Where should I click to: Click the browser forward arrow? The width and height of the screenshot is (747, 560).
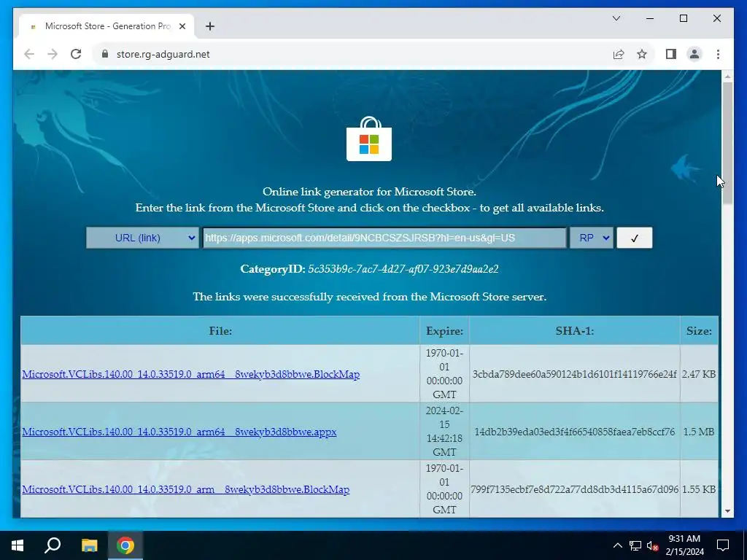(x=53, y=54)
